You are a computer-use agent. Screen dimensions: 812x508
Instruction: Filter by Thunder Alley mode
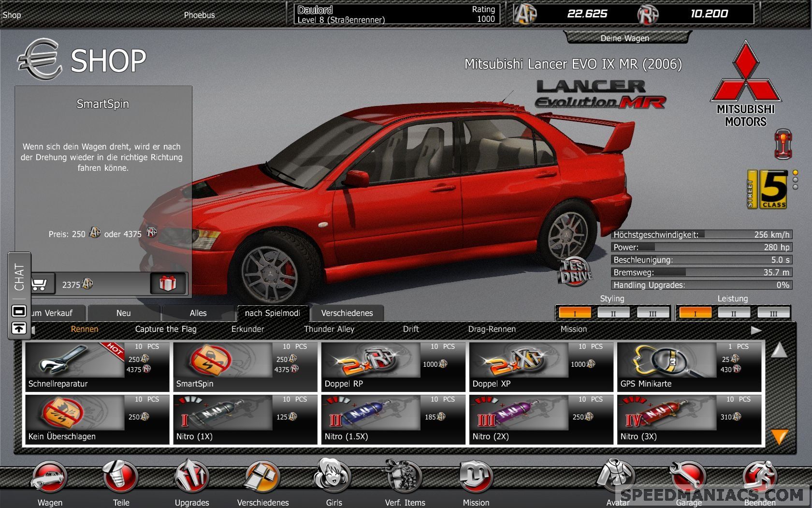coord(329,329)
